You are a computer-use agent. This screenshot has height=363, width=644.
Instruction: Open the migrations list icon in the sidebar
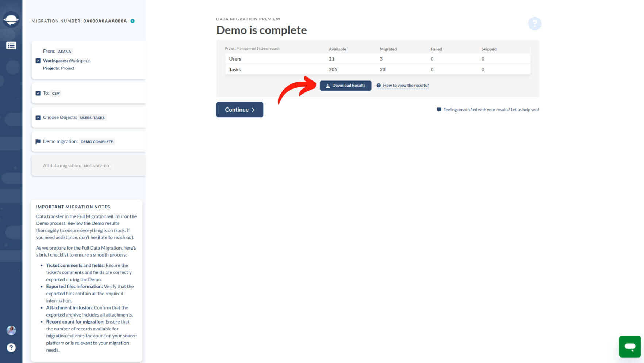(11, 45)
